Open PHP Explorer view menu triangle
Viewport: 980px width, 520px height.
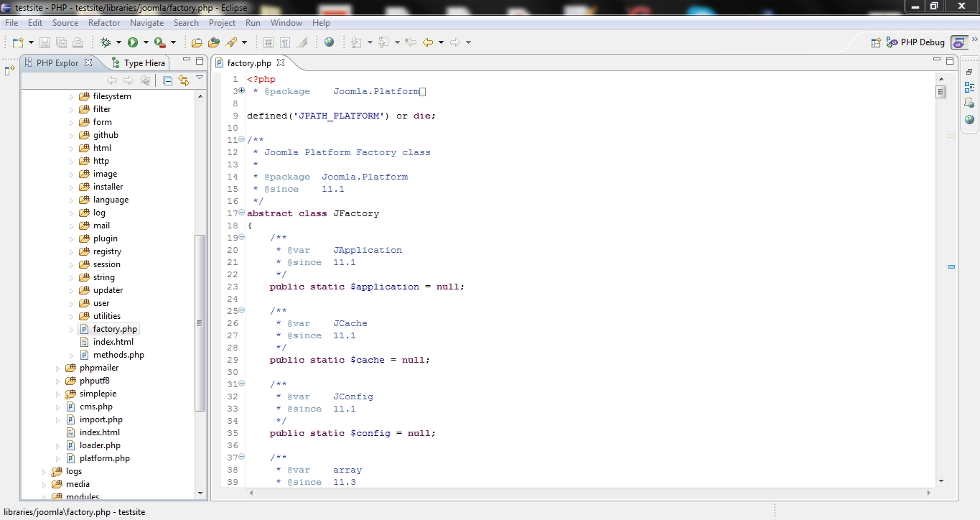pyautogui.click(x=200, y=79)
